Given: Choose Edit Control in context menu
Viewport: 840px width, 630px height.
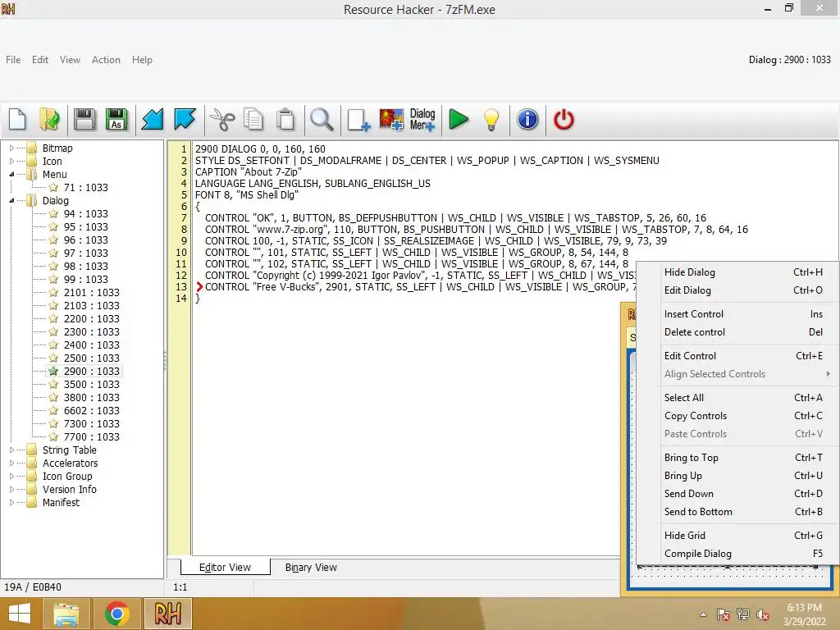Looking at the screenshot, I should pos(737,356).
